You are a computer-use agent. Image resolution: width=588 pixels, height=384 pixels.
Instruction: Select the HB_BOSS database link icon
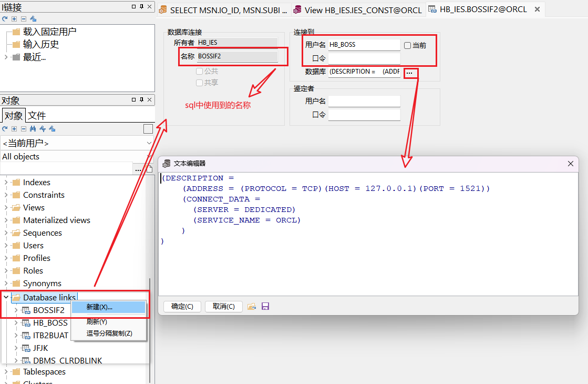coord(26,323)
